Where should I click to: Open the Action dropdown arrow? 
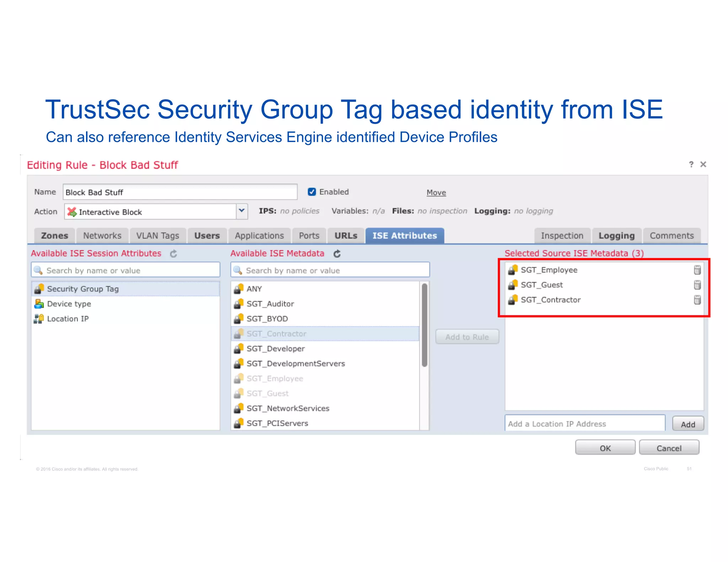pos(242,211)
